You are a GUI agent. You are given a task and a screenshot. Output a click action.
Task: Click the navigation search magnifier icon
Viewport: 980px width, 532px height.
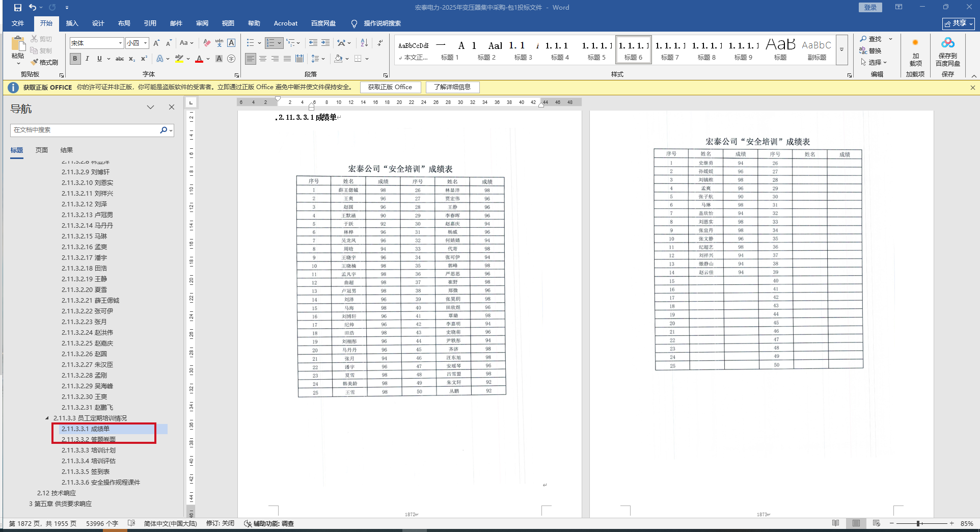point(164,130)
